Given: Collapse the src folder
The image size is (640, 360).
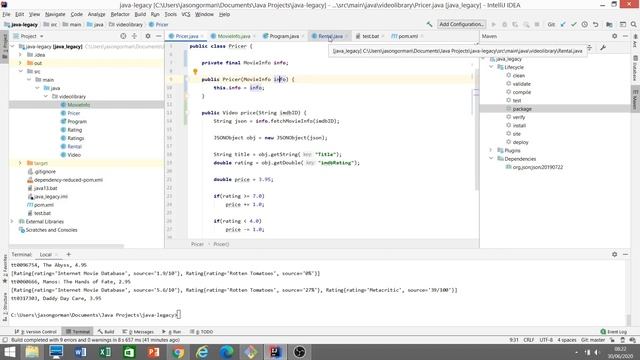Looking at the screenshot, I should [x=20, y=71].
